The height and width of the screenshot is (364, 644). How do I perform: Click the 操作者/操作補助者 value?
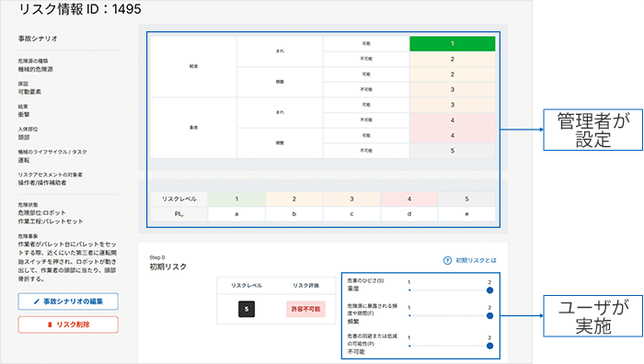tap(42, 183)
